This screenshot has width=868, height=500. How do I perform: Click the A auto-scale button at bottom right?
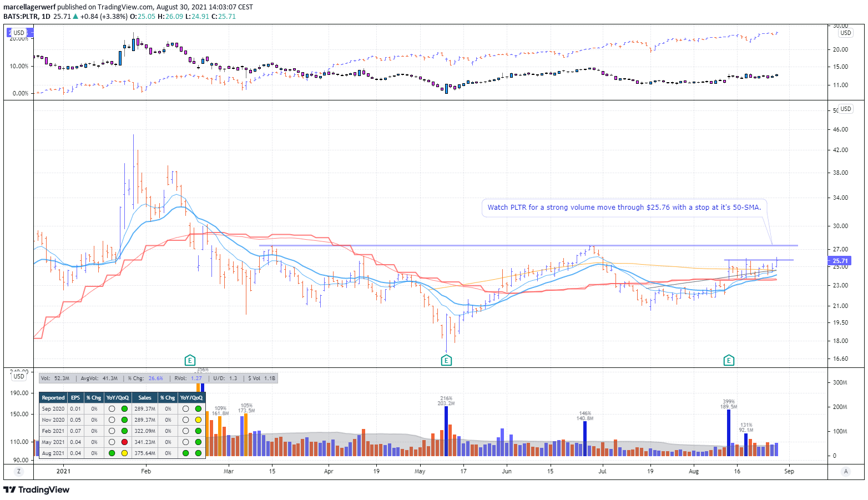[x=846, y=471]
